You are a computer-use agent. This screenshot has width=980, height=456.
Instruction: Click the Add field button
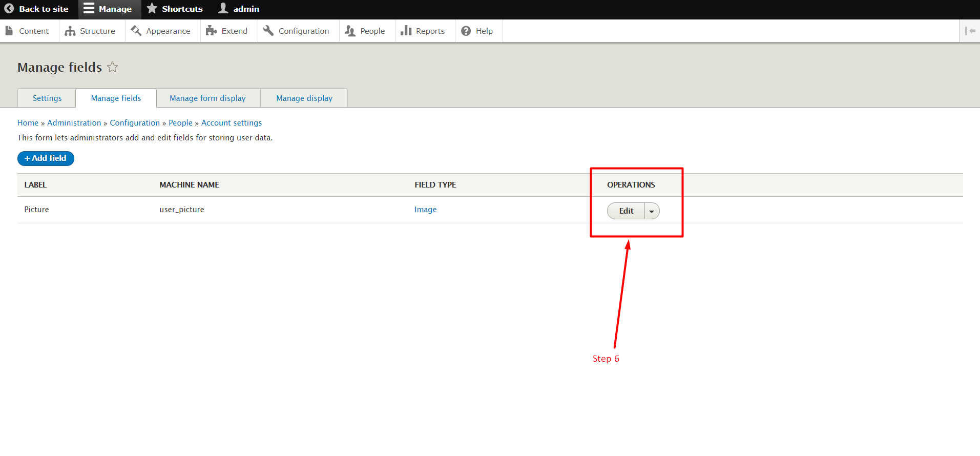coord(46,158)
